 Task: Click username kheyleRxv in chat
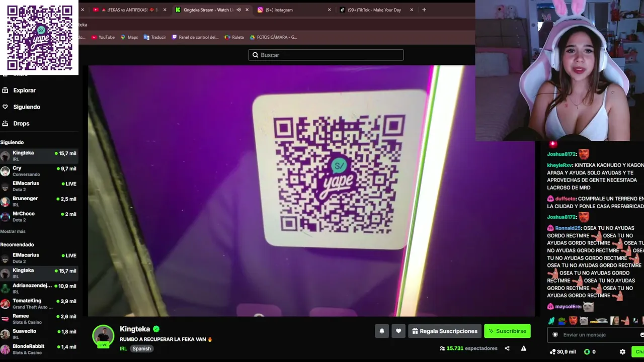click(559, 165)
